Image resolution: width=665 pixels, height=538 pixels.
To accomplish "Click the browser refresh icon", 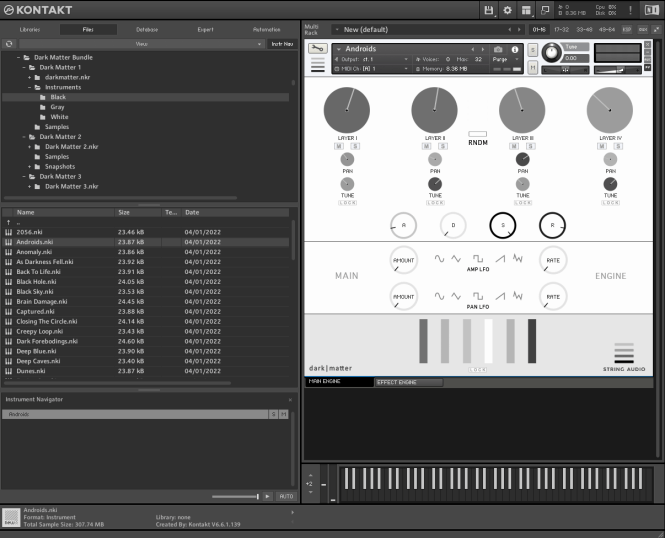I will click(10, 44).
